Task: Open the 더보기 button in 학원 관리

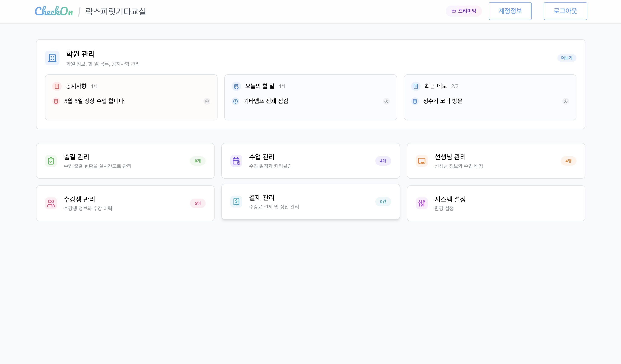Action: 567,58
